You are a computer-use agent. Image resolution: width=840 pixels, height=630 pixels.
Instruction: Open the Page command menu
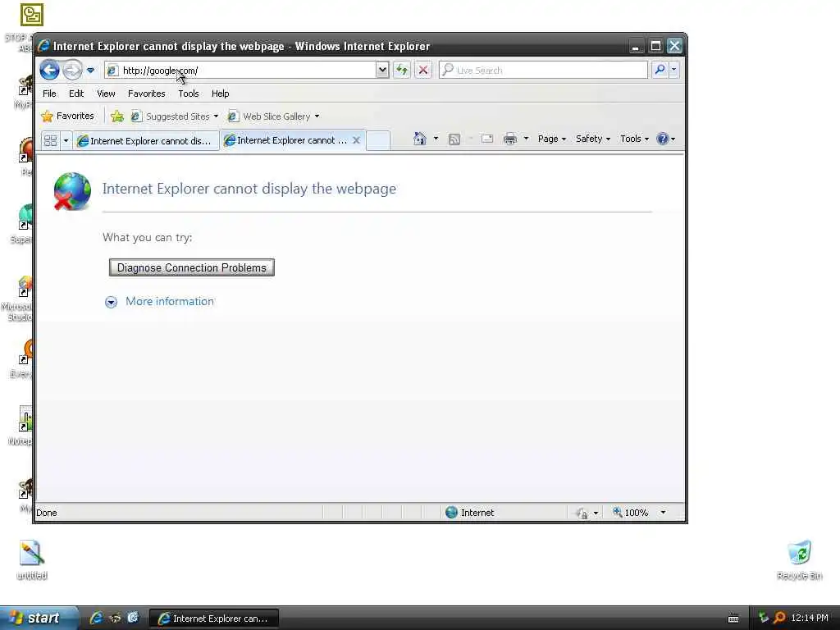(x=552, y=139)
